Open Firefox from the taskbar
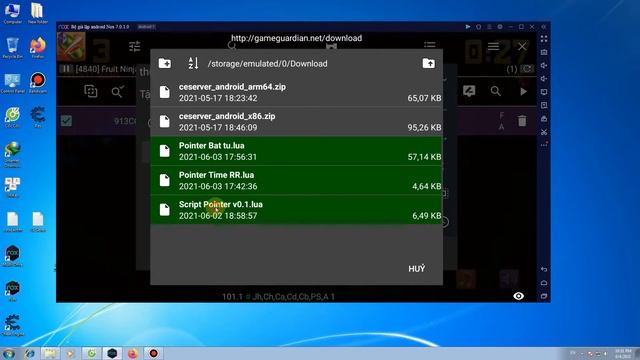The image size is (640, 360). (133, 353)
